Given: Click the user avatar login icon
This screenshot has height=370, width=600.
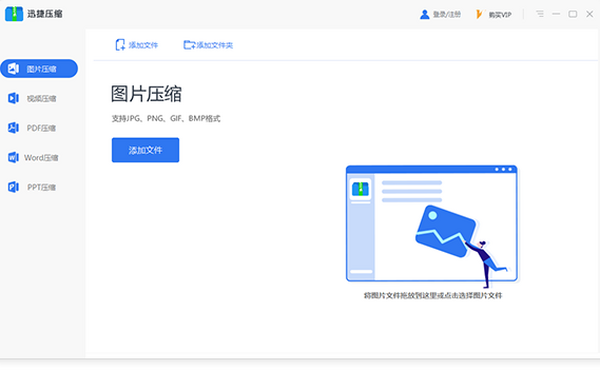Looking at the screenshot, I should (424, 15).
